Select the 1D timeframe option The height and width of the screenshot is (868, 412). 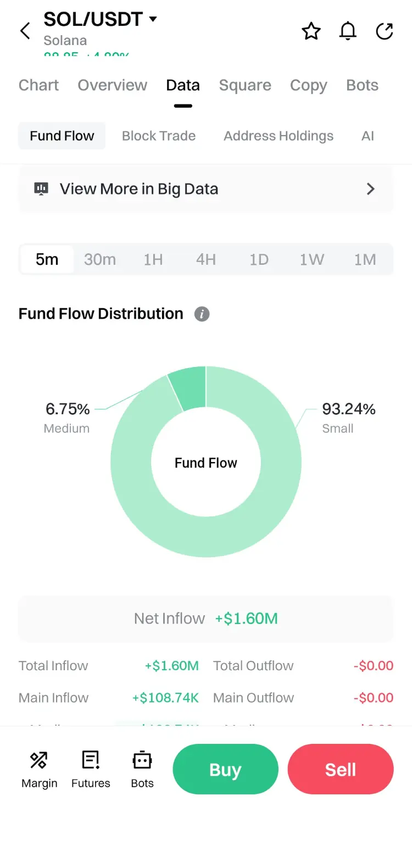259,259
